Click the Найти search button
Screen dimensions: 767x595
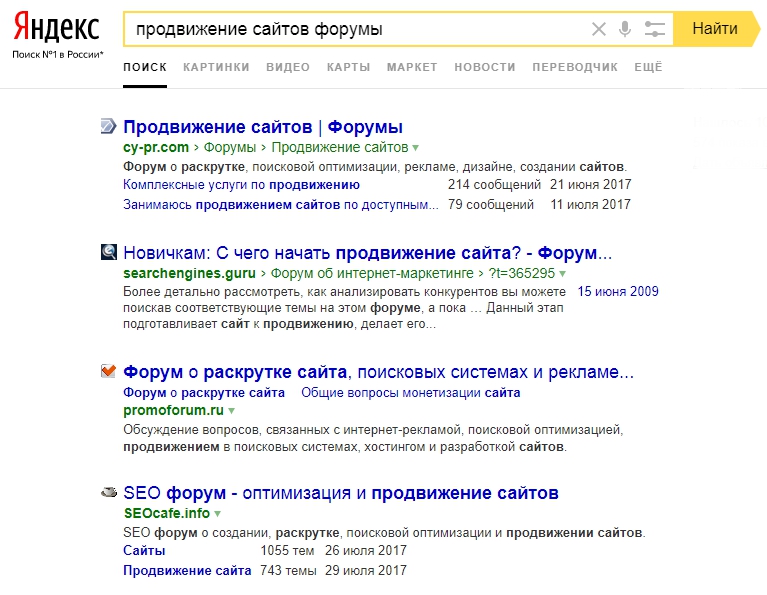tap(716, 29)
